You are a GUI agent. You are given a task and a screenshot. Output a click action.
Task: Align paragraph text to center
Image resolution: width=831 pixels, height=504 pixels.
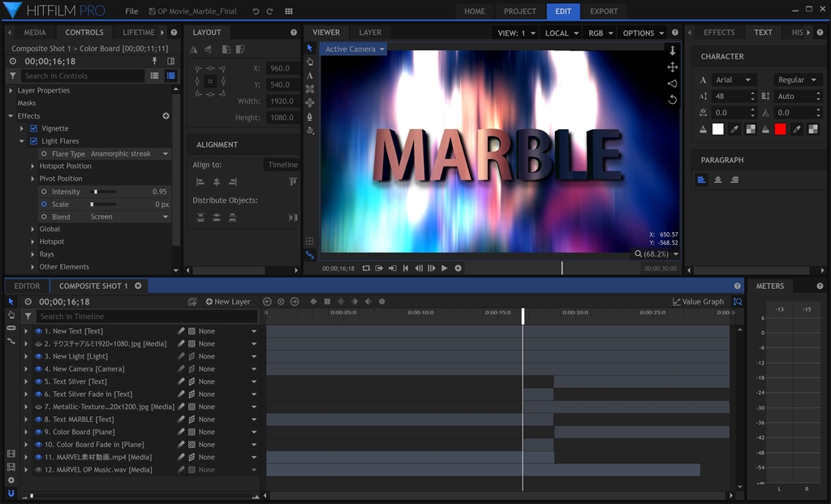tap(718, 180)
